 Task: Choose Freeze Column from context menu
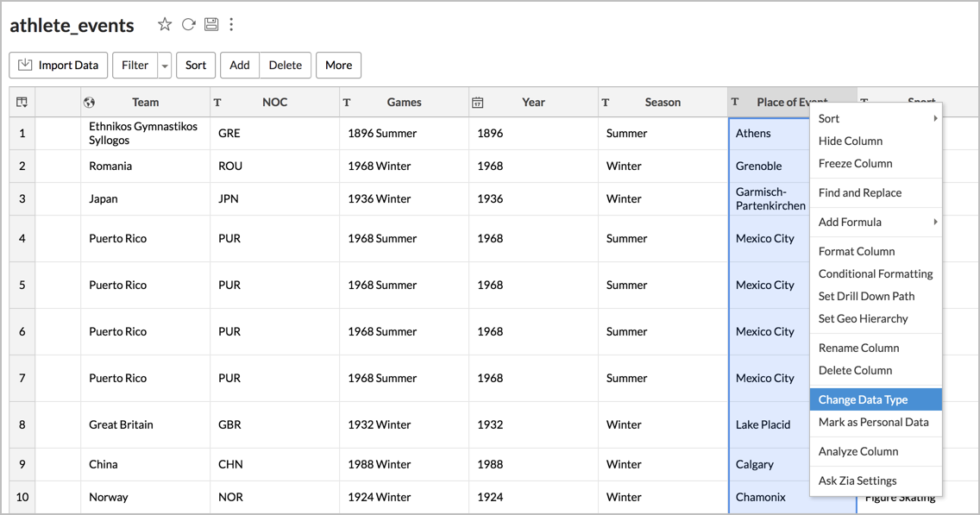pyautogui.click(x=876, y=164)
